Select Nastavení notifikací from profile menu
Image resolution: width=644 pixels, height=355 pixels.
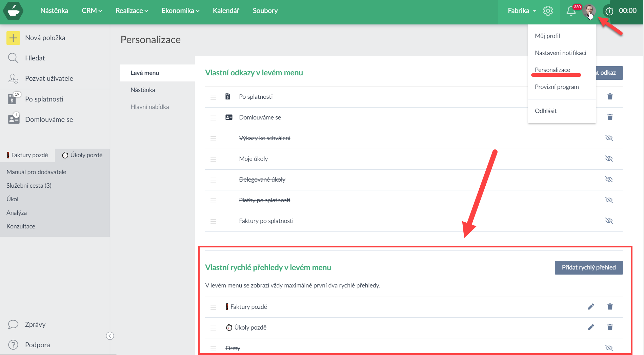(560, 53)
